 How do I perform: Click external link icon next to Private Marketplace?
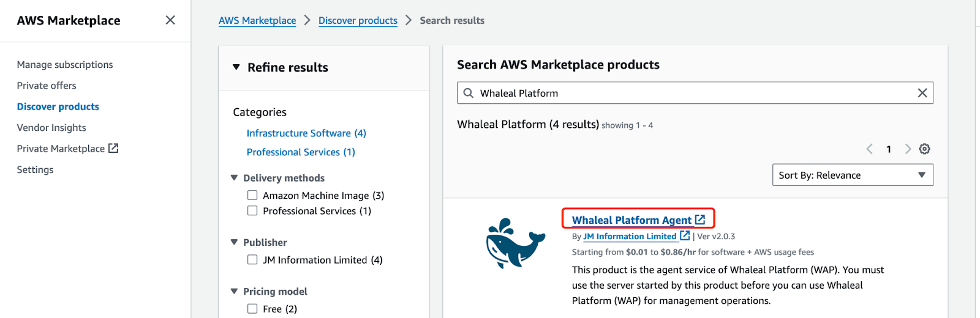pos(113,148)
